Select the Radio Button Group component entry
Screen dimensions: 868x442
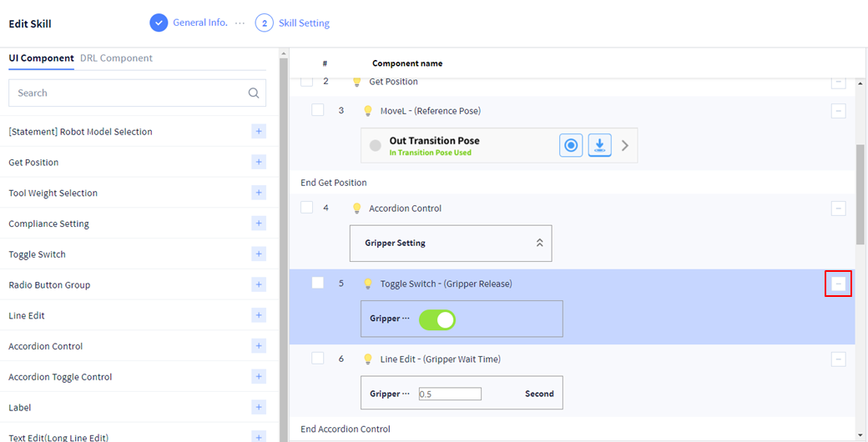pyautogui.click(x=49, y=285)
